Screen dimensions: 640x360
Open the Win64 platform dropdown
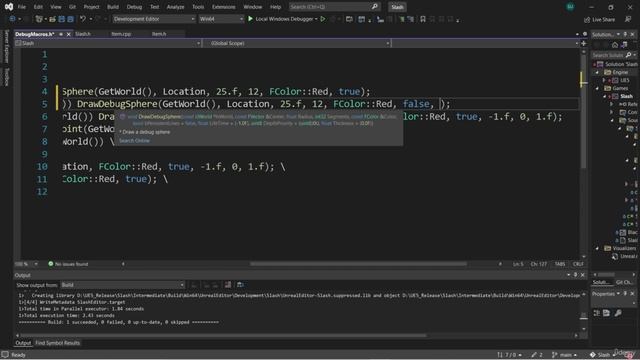click(x=221, y=19)
